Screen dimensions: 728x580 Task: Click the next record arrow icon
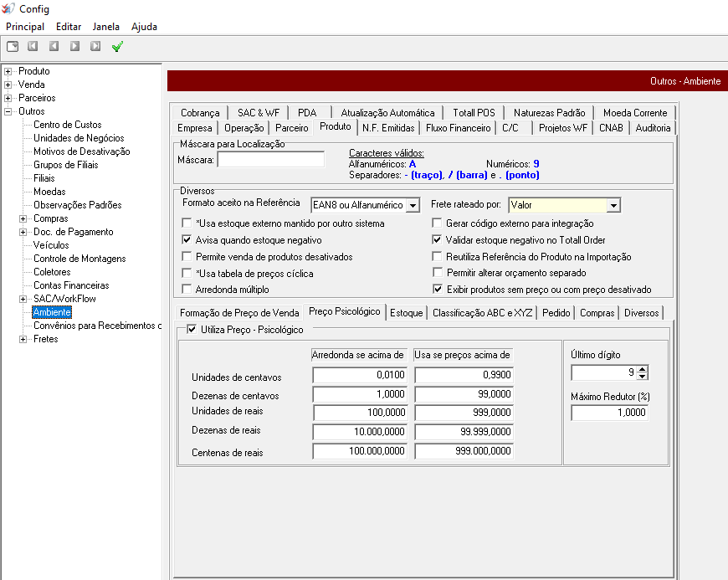74,46
